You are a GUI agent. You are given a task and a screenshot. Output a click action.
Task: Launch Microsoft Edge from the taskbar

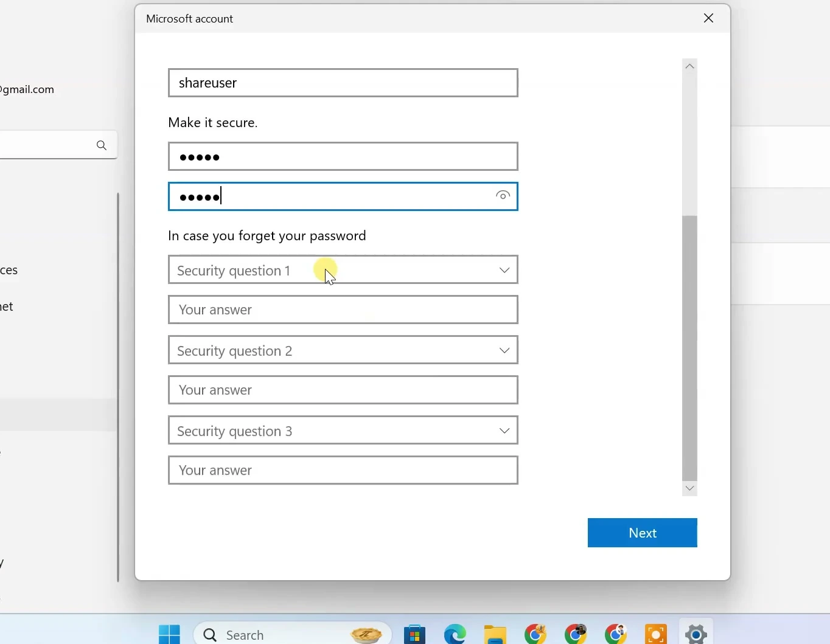455,634
